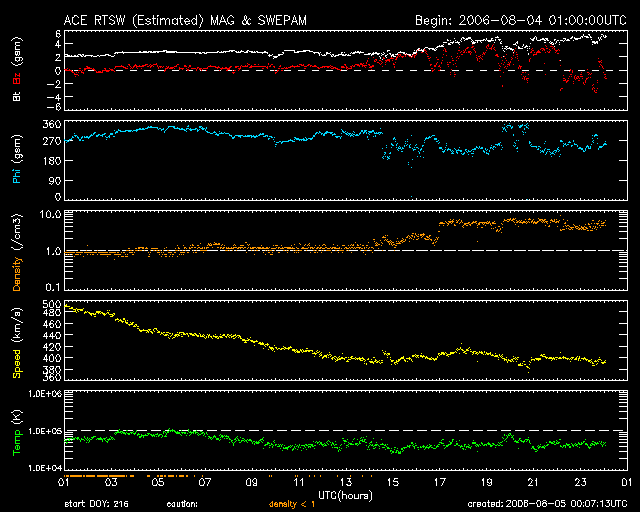The image size is (640, 512).
Task: Click the 500 label on speed axis
Action: (52, 304)
